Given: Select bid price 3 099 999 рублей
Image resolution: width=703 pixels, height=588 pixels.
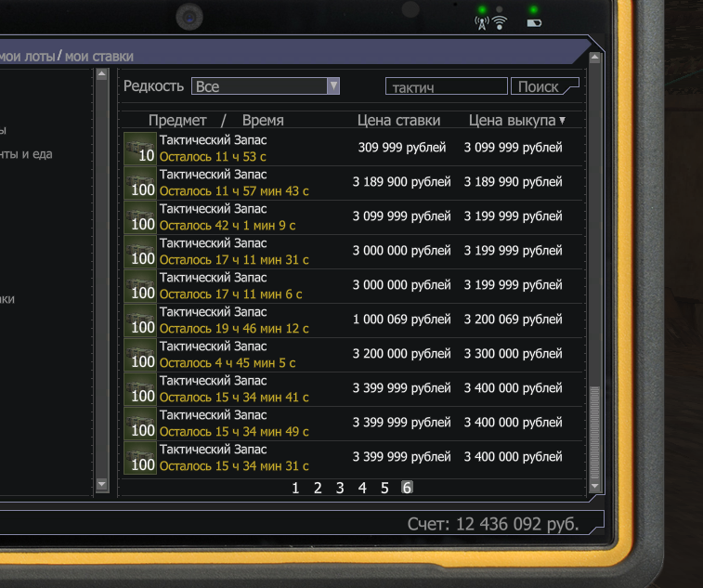Looking at the screenshot, I should pos(401,216).
